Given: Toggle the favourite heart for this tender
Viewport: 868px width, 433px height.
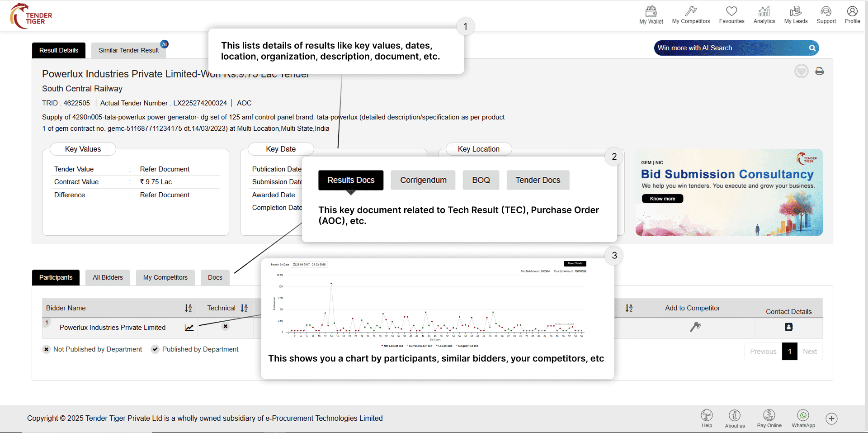Looking at the screenshot, I should pyautogui.click(x=801, y=71).
